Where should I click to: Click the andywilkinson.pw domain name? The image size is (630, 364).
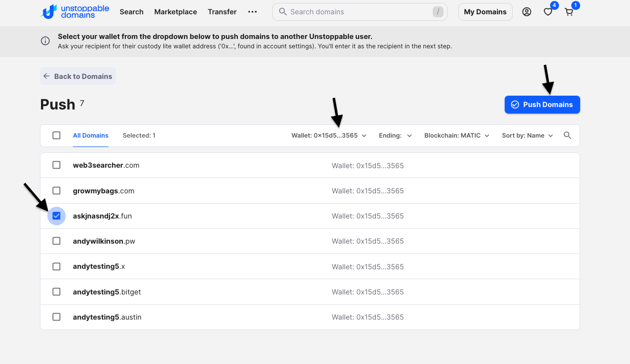(104, 241)
